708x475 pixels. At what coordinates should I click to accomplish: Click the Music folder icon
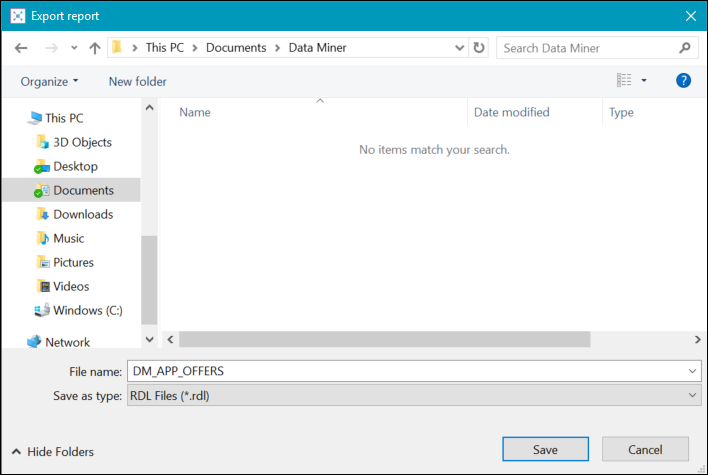(42, 238)
